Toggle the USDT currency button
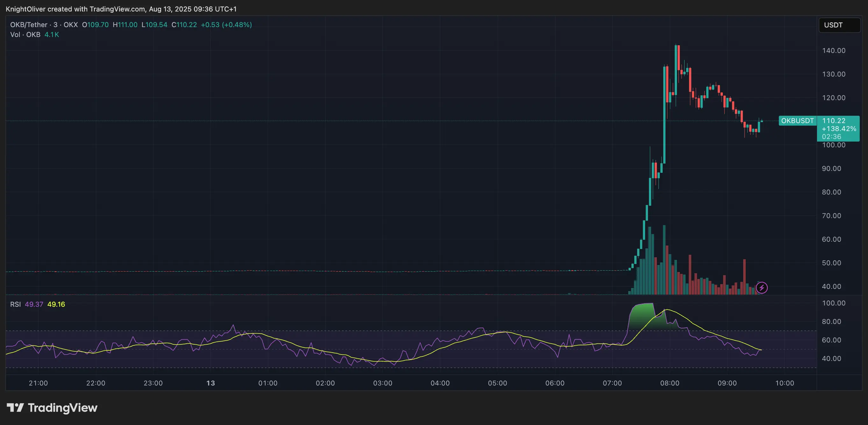This screenshot has width=868, height=425. (x=839, y=25)
